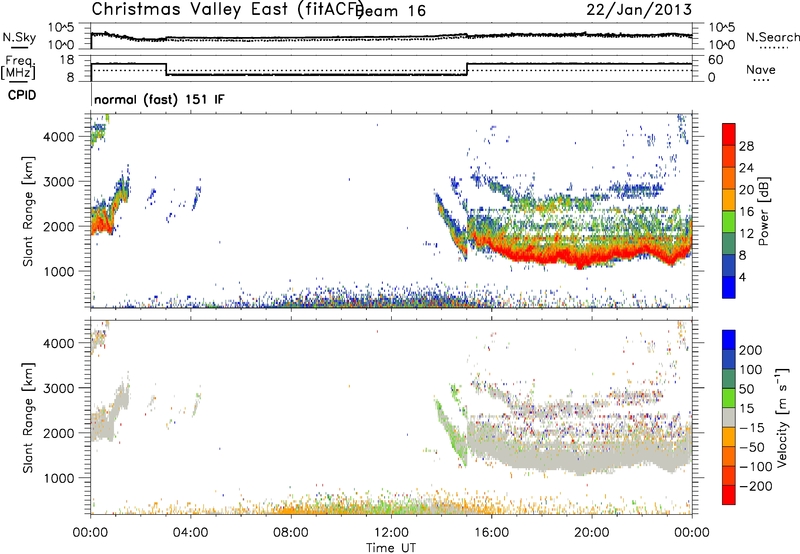Click the 'Power [dB]' colorbar title
This screenshot has height=554, width=800.
[764, 211]
